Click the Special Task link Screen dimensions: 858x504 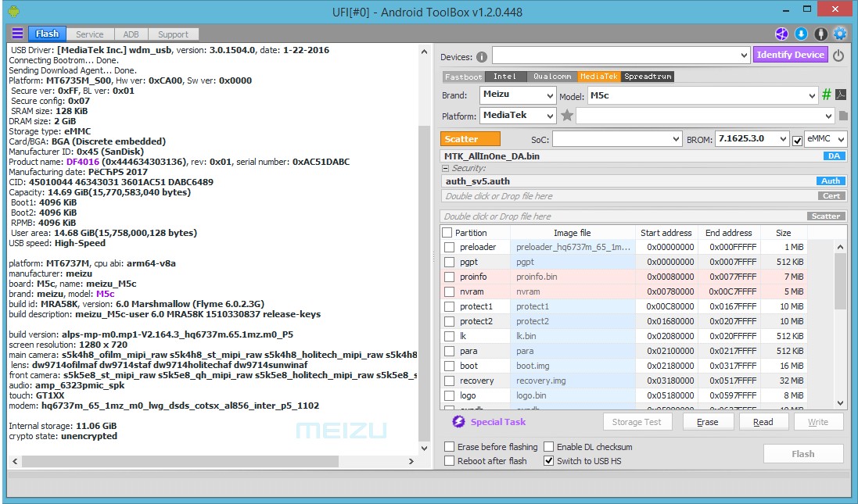point(498,422)
